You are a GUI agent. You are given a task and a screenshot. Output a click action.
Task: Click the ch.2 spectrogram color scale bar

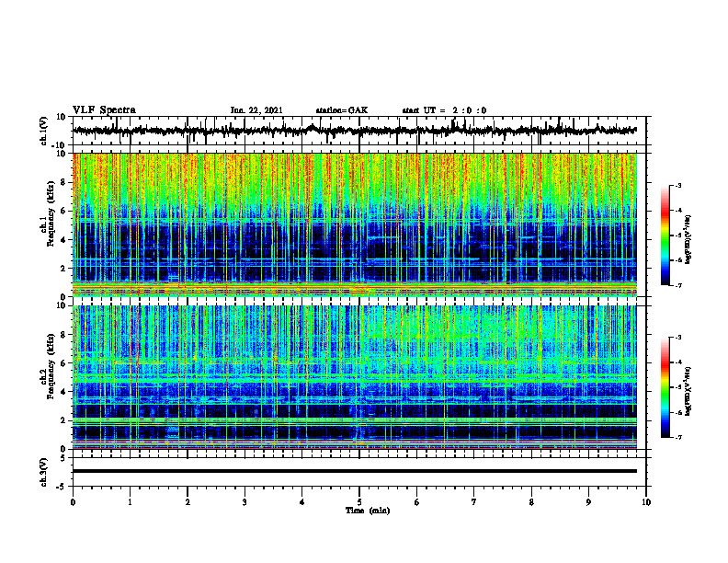(665, 387)
